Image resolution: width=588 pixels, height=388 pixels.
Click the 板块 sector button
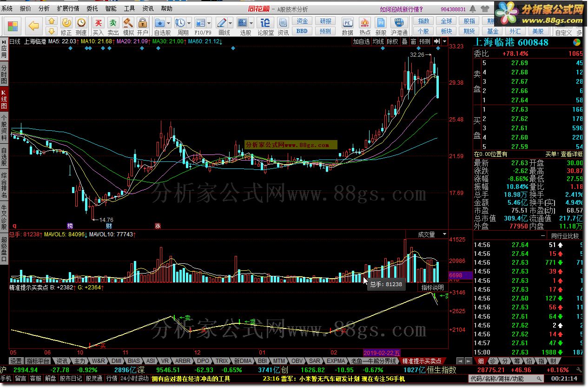(446, 31)
